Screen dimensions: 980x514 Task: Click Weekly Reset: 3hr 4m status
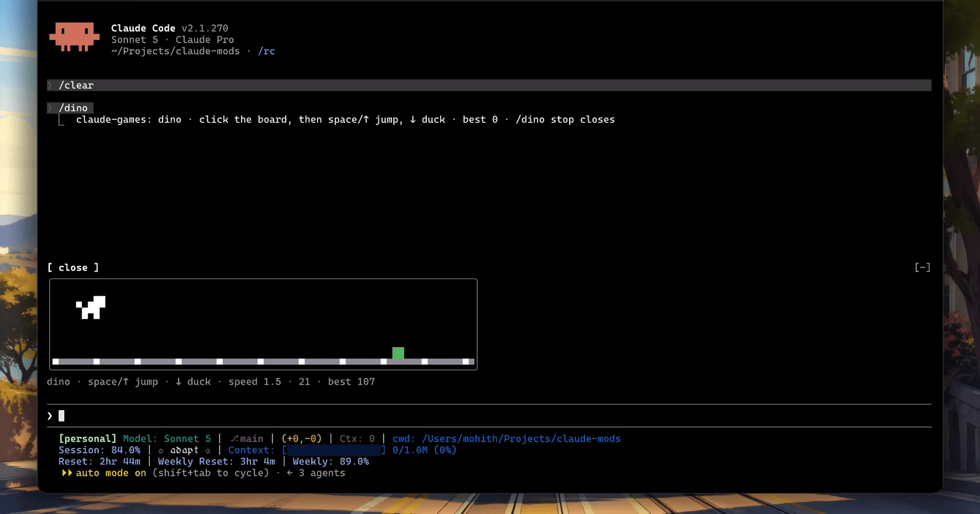click(x=217, y=461)
